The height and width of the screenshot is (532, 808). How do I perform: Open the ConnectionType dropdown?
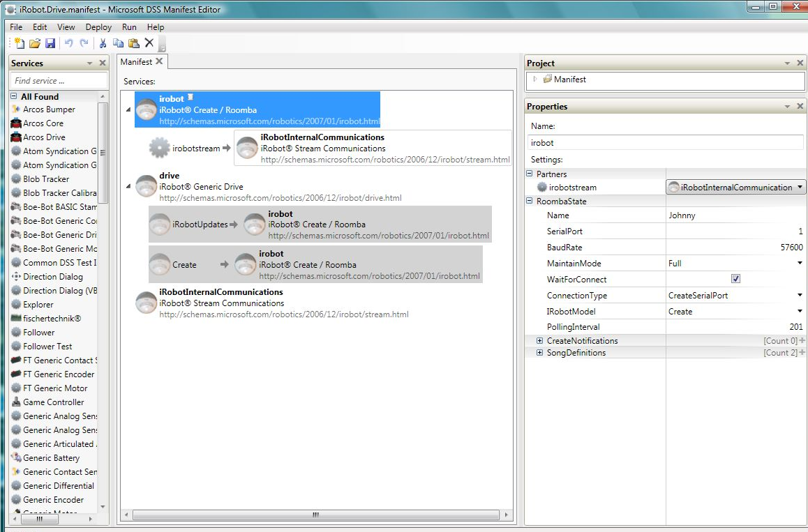click(x=800, y=296)
